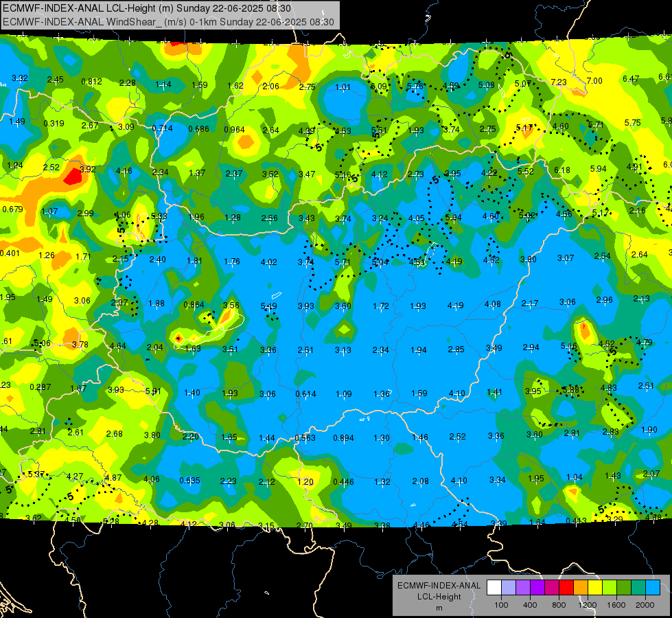Click wind shear value 3.32
672x618 pixels.
click(x=20, y=78)
